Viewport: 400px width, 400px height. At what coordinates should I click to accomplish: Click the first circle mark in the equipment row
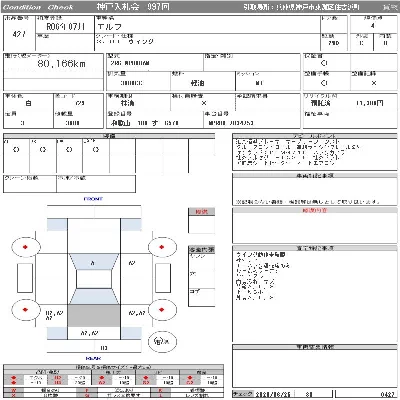[16, 150]
